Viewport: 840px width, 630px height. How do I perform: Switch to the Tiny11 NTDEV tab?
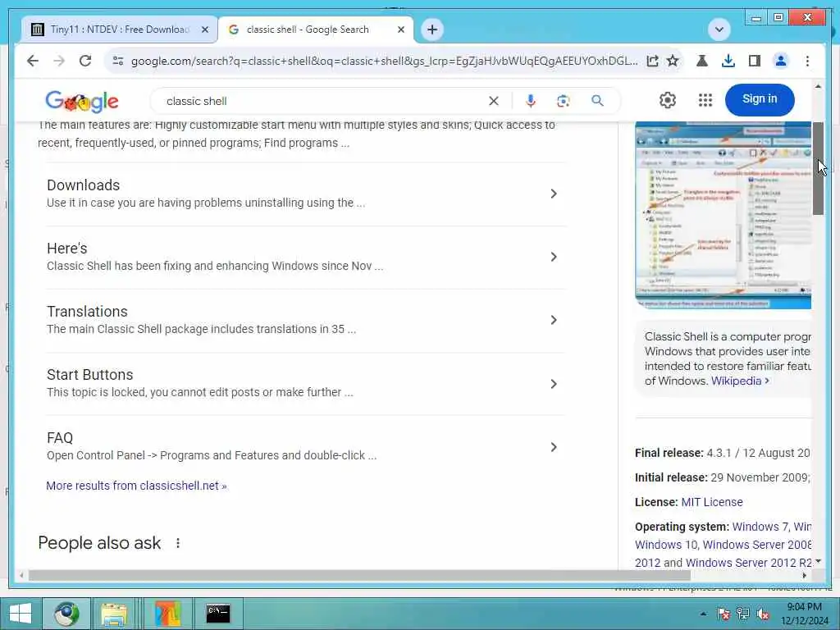[119, 30]
